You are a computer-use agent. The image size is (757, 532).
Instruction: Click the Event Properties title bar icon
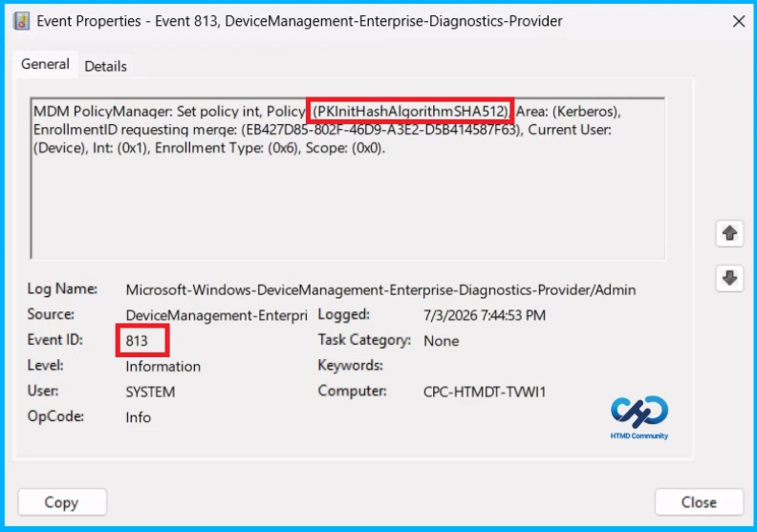tap(21, 21)
